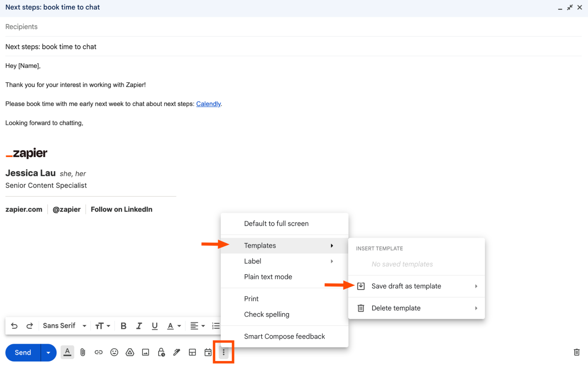This screenshot has width=588, height=366.
Task: Open the Calendly link in the email
Action: pyautogui.click(x=208, y=104)
